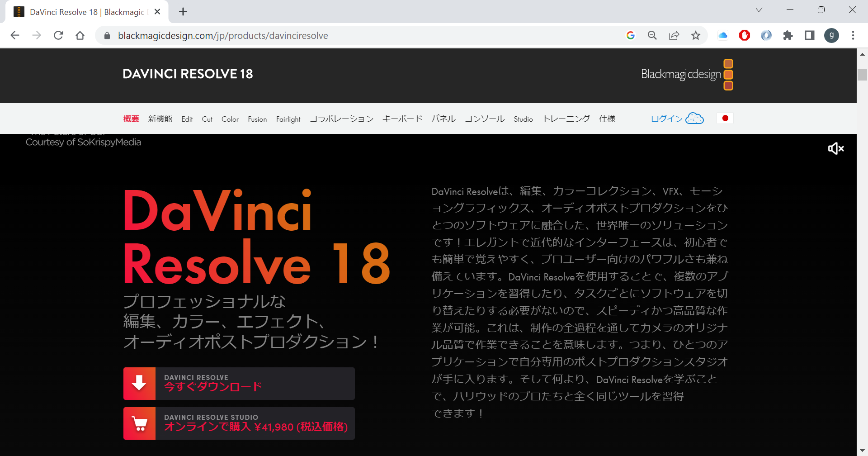Image resolution: width=868 pixels, height=456 pixels.
Task: Open the zoom magnifier icon in the address bar
Action: [652, 36]
